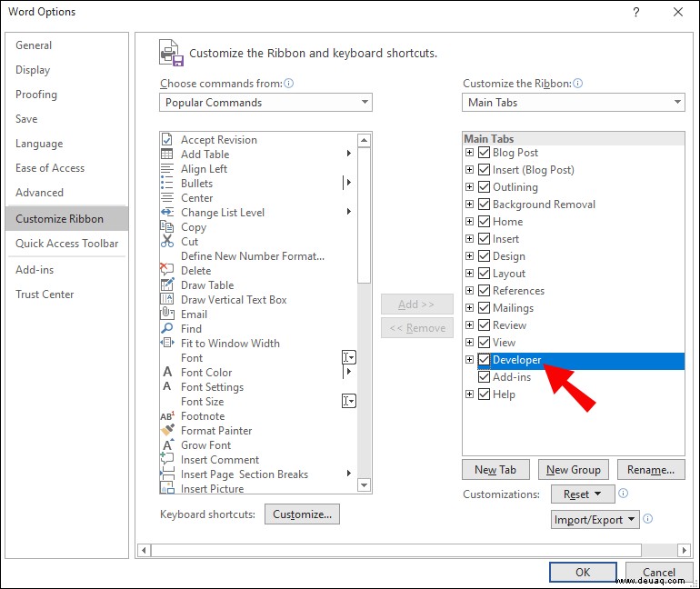Uncheck the Add-ins tab checkbox

coord(484,377)
